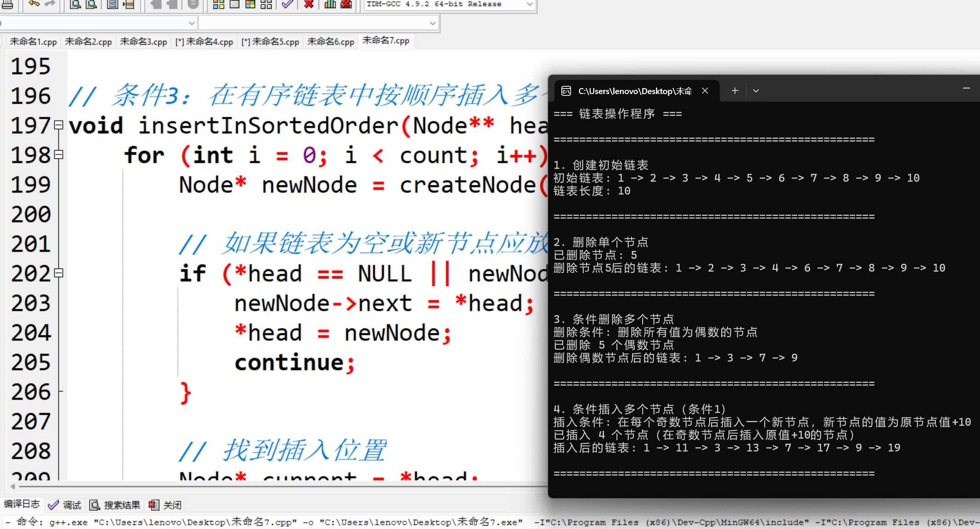Click the Find magnifier toolbar icon

(76, 4)
